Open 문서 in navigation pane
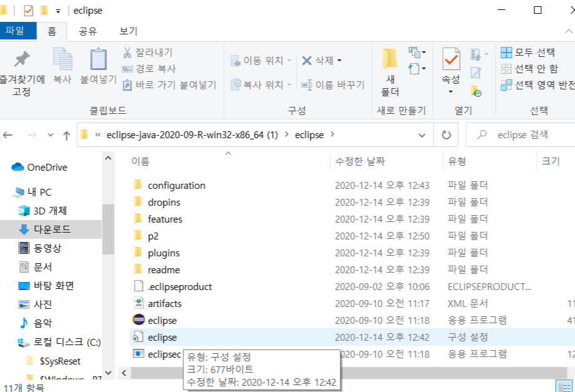Viewport: 575px width, 392px height. coord(35,267)
